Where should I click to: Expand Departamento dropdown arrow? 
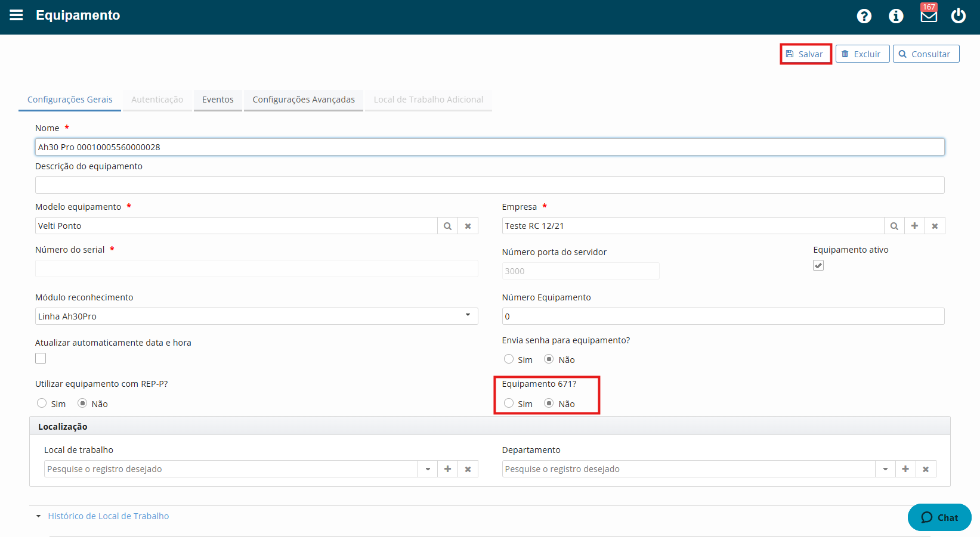click(x=886, y=469)
